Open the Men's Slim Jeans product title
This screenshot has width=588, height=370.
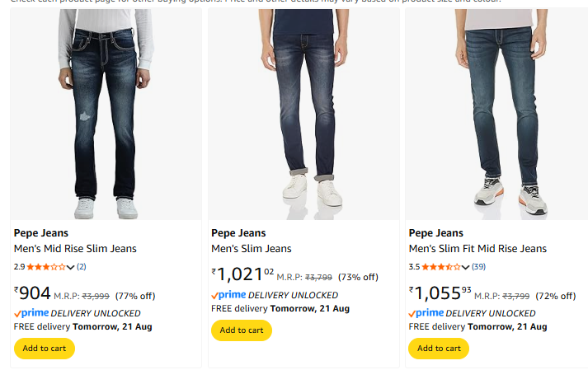tap(251, 249)
